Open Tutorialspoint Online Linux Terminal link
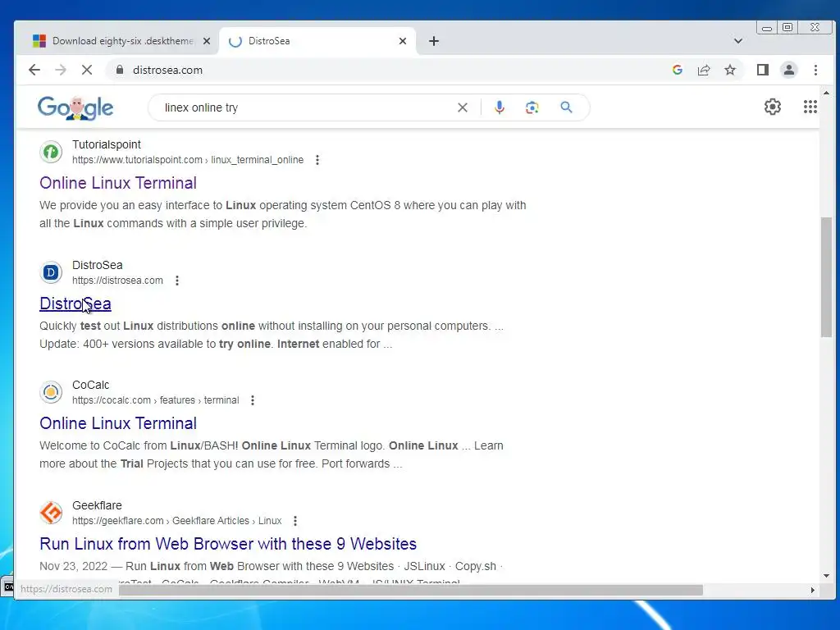The height and width of the screenshot is (630, 840). coord(118,183)
